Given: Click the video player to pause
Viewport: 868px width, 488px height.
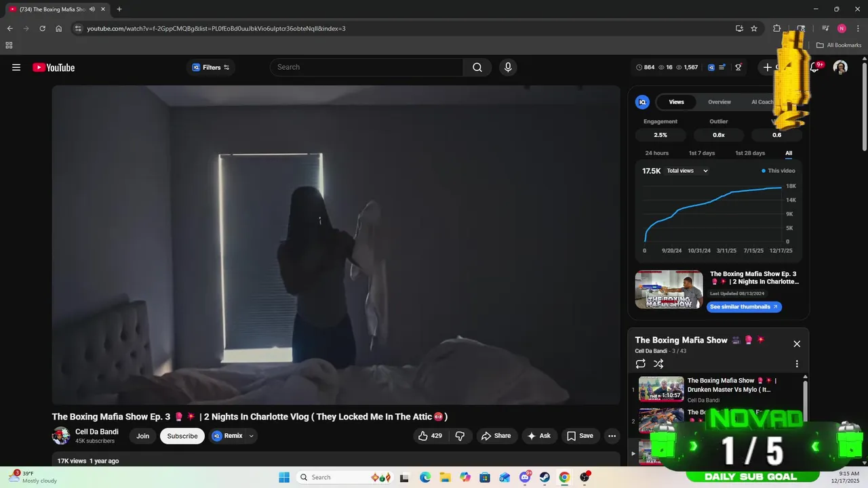Looking at the screenshot, I should point(336,245).
